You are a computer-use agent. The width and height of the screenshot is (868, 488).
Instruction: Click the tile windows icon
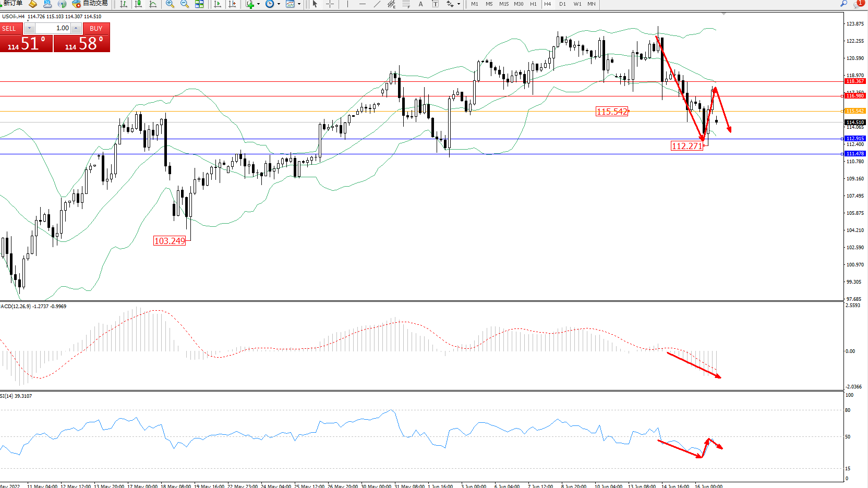199,4
